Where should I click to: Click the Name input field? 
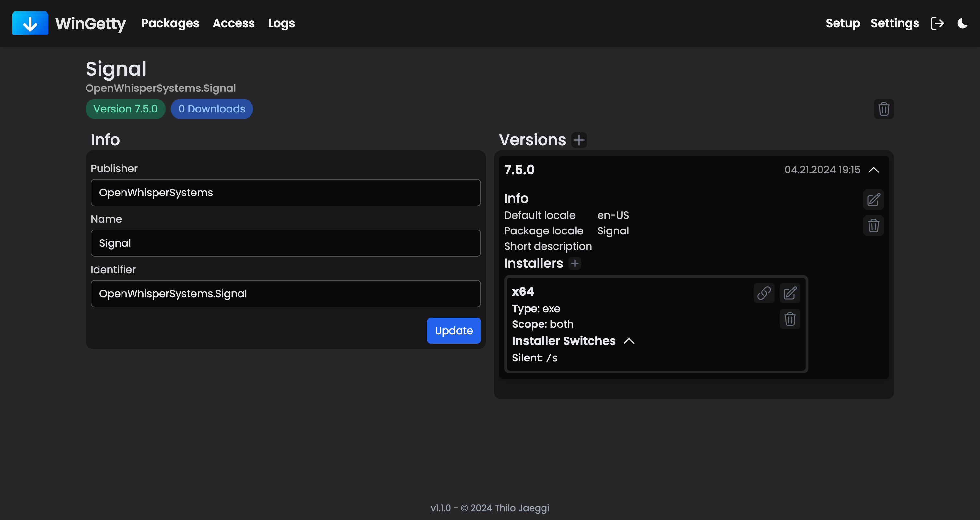coord(286,243)
